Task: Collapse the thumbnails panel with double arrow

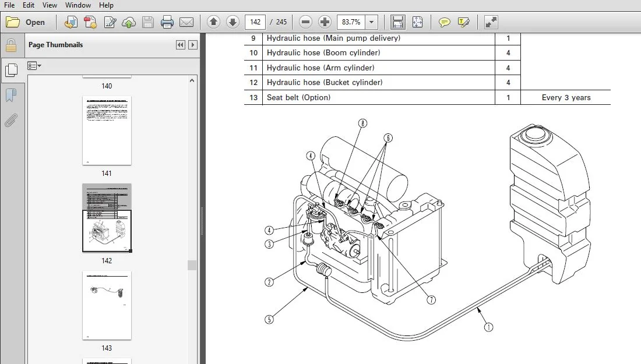Action: coord(180,45)
